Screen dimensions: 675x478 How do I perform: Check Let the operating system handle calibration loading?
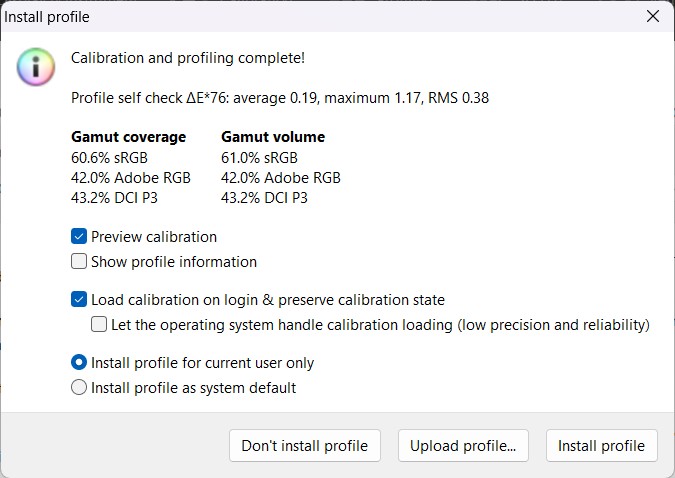tap(99, 324)
